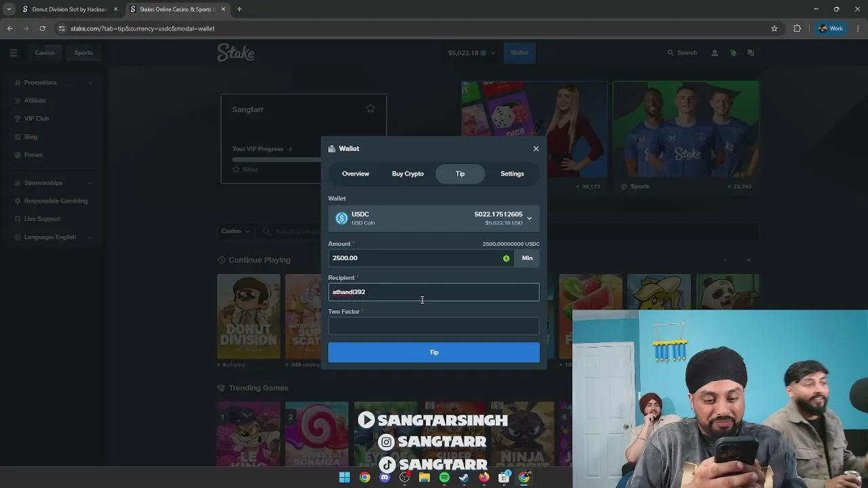Open a new browser tab

point(239,9)
